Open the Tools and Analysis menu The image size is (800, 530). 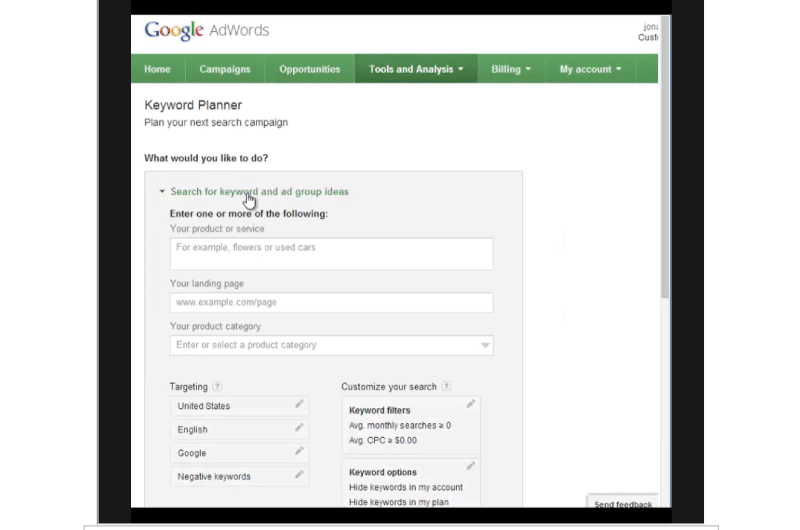[416, 69]
